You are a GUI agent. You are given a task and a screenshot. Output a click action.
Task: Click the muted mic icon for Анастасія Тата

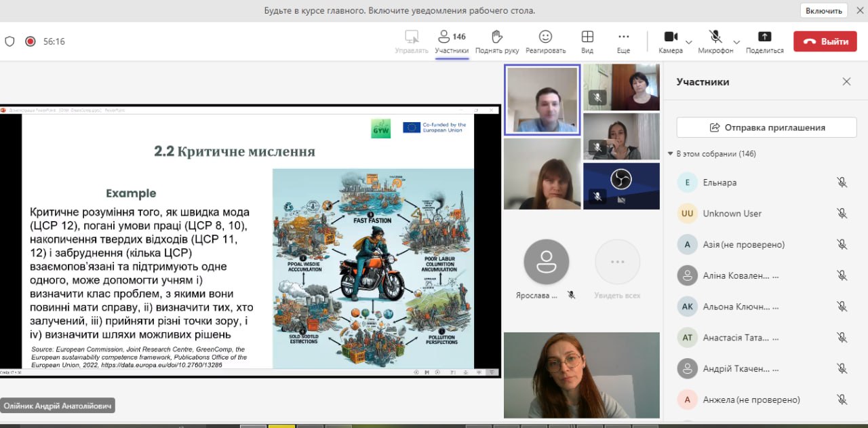click(x=842, y=337)
